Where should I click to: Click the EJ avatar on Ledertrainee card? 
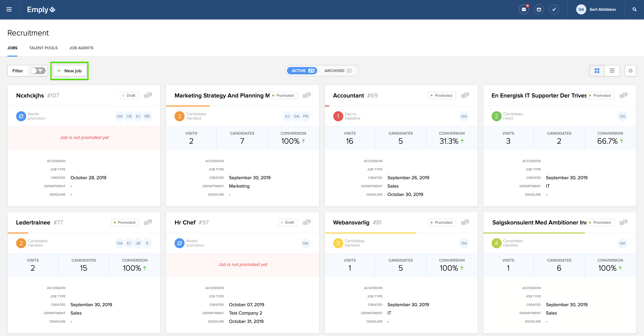[129, 243]
